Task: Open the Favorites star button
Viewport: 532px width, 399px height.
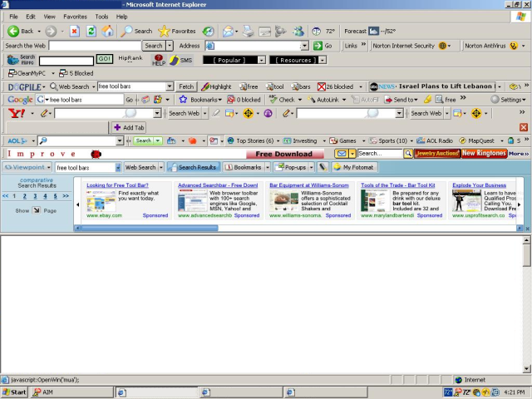Action: point(164,32)
